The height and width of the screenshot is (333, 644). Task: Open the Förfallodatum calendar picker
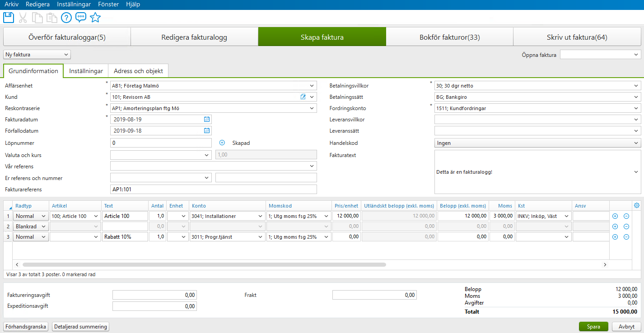coord(206,130)
